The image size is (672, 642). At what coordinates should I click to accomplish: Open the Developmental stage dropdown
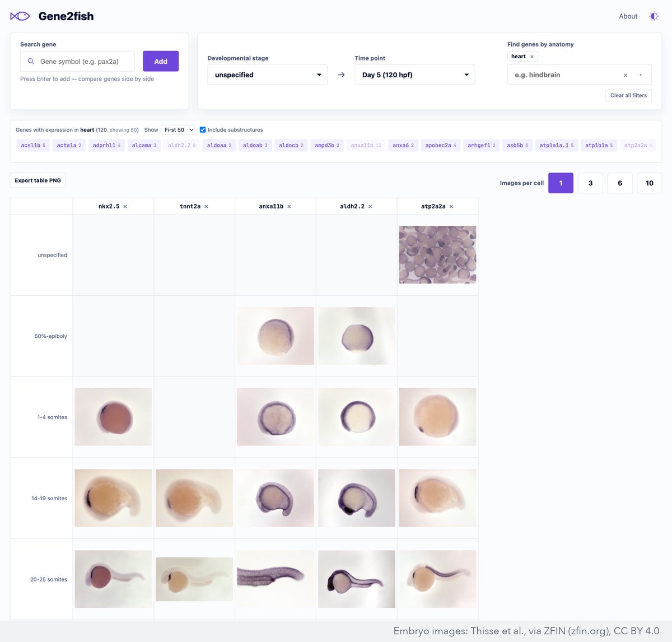(268, 75)
